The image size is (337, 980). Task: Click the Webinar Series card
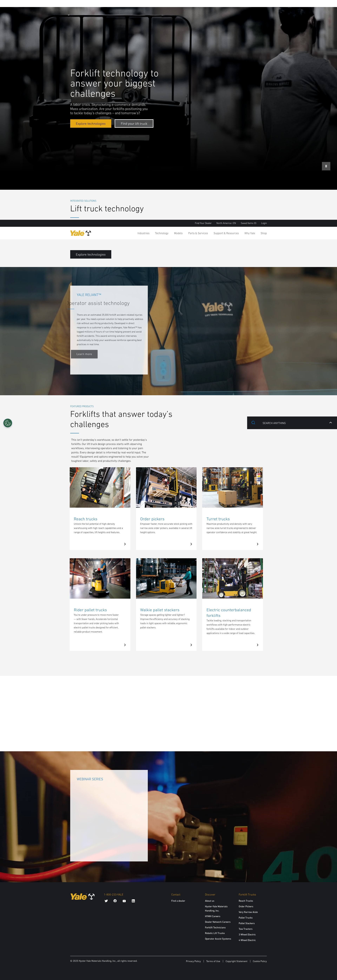(109, 815)
